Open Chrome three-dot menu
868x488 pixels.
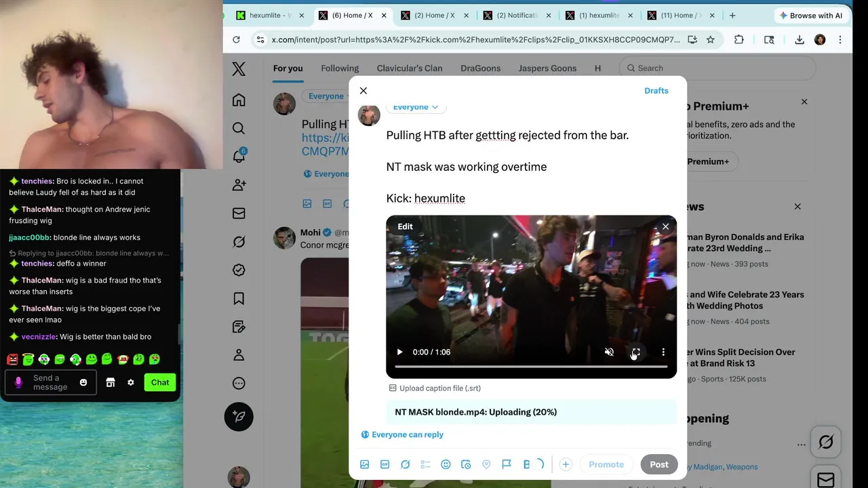(x=840, y=39)
